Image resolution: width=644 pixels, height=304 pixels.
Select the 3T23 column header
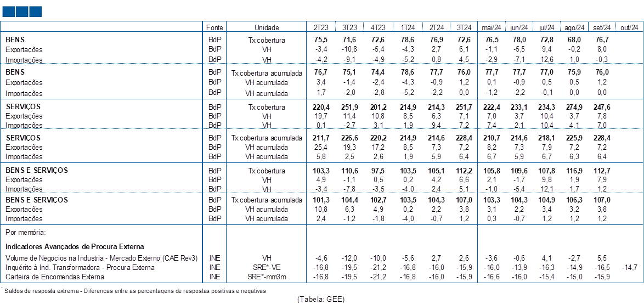click(349, 27)
